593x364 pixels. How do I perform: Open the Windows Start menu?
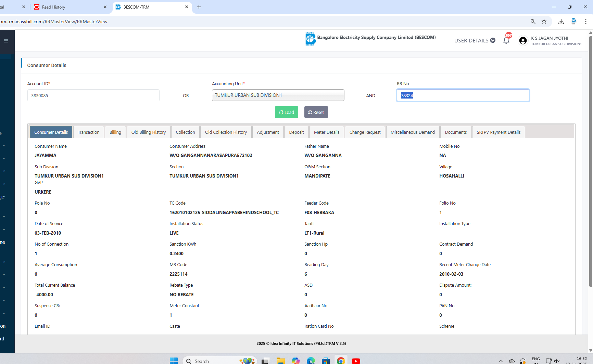click(x=174, y=361)
